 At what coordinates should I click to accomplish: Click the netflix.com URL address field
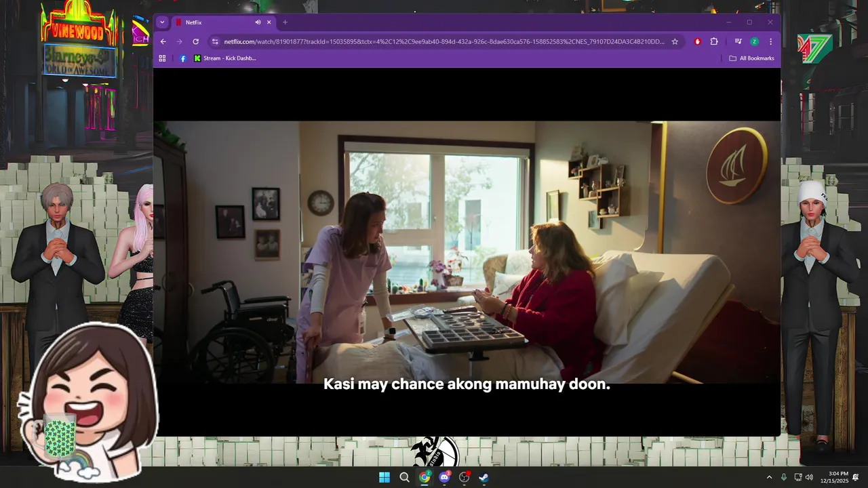point(444,41)
